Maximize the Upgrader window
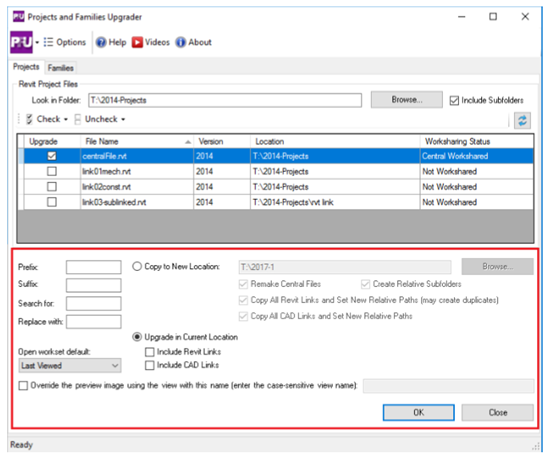This screenshot has height=457, width=550. (x=493, y=17)
